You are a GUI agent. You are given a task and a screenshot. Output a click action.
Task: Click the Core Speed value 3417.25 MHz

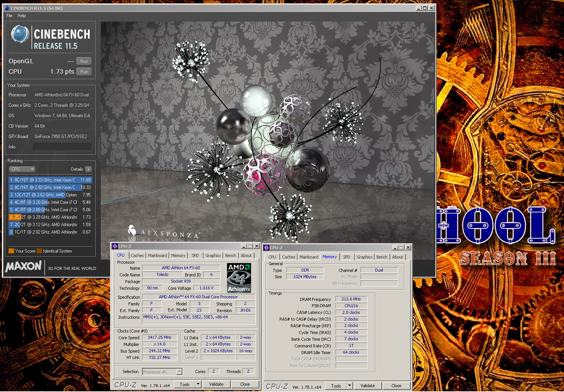pos(160,338)
